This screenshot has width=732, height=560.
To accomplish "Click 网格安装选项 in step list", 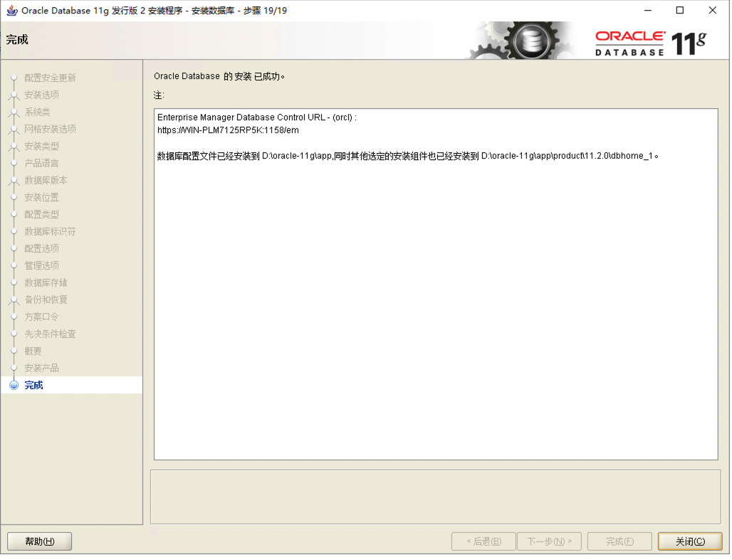I will click(50, 130).
